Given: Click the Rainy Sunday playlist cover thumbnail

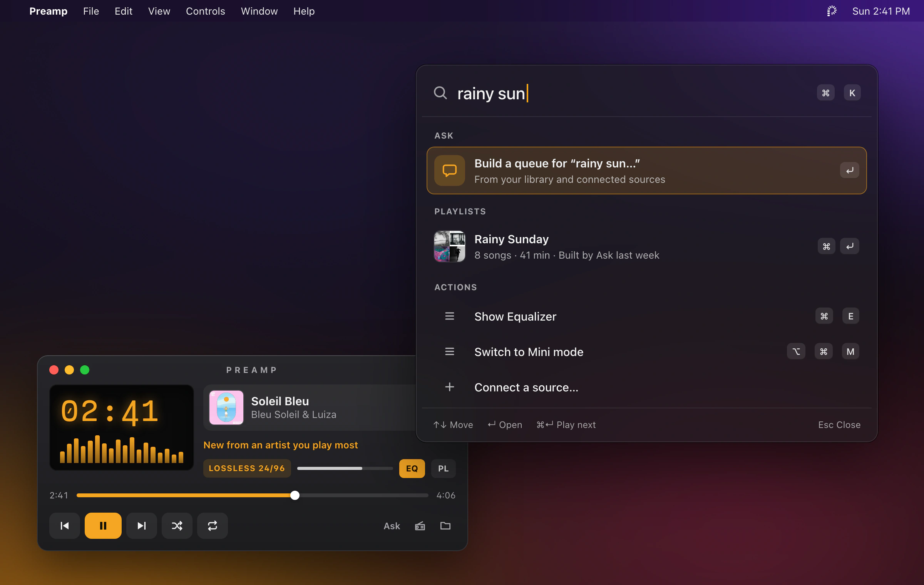Looking at the screenshot, I should (450, 246).
